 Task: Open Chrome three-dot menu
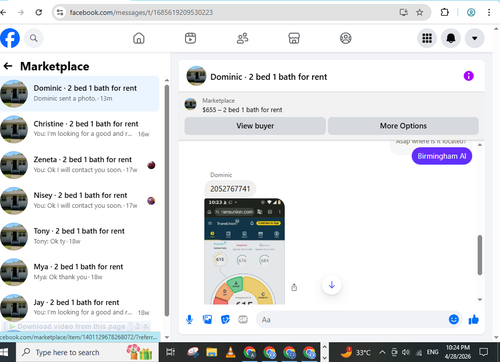coord(489,12)
